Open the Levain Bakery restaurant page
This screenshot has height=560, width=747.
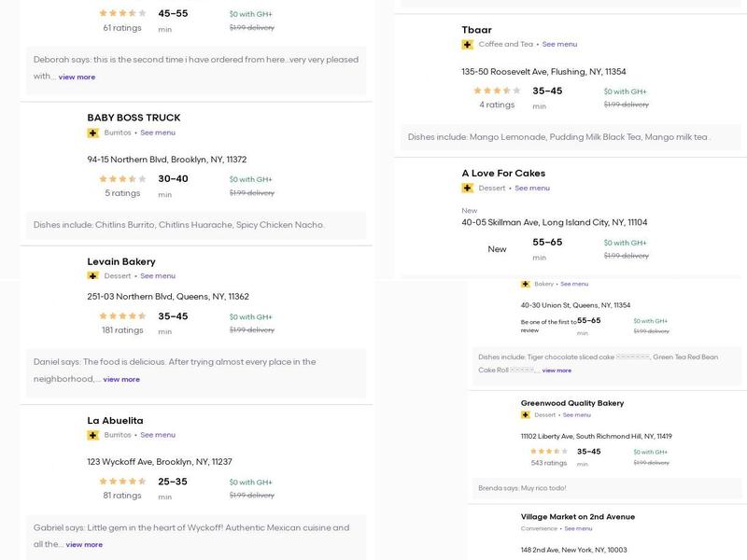point(121,262)
